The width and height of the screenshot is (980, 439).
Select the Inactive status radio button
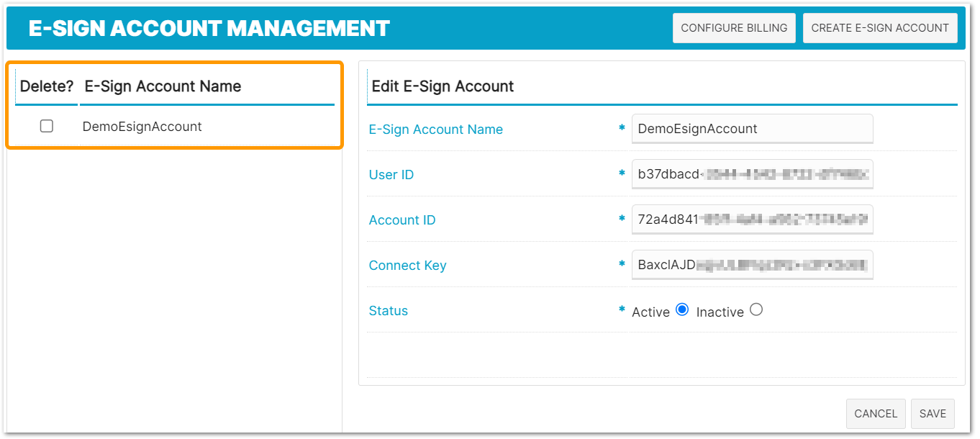(756, 310)
